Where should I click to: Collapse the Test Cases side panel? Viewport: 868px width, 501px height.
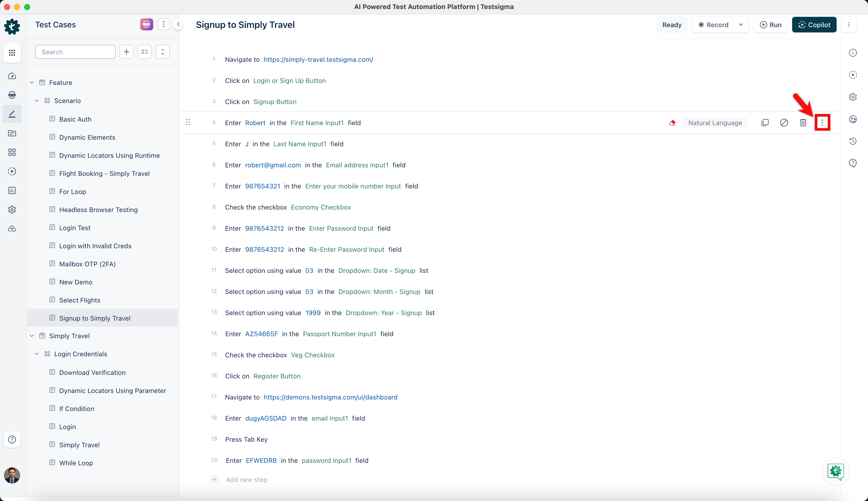pyautogui.click(x=179, y=24)
